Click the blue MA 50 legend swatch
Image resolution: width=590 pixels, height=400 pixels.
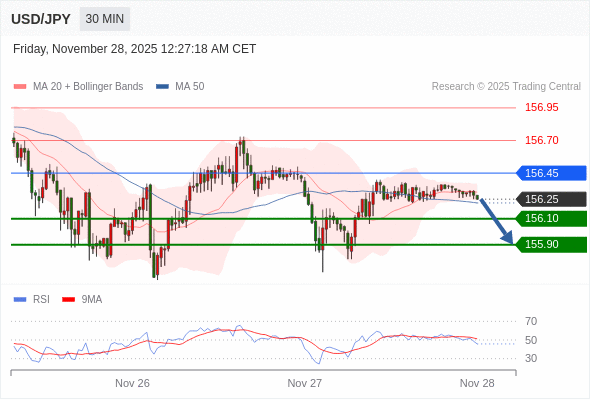[162, 87]
